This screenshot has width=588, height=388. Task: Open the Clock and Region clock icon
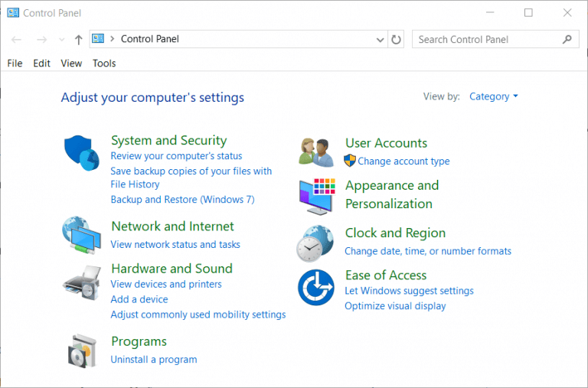[315, 243]
